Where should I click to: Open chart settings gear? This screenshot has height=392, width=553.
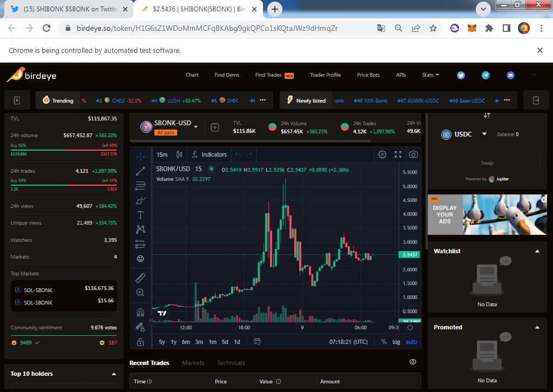[382, 154]
